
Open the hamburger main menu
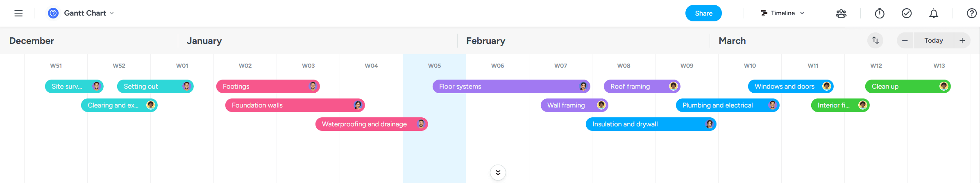(x=18, y=13)
